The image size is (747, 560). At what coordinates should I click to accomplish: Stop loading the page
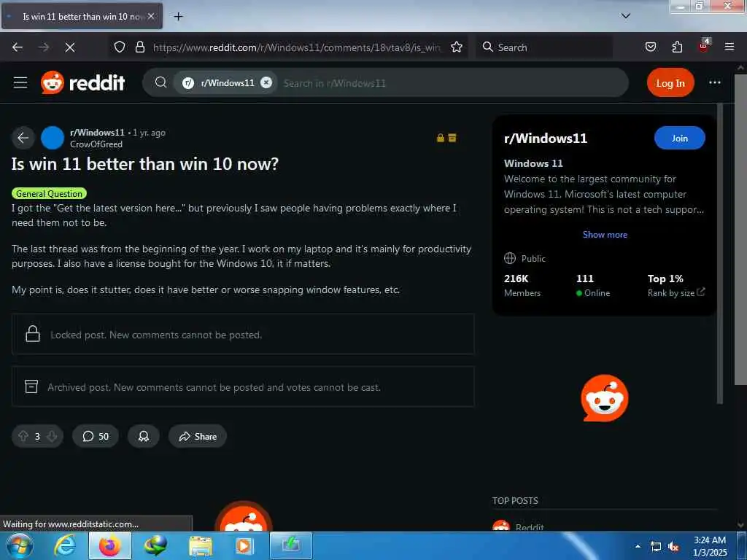pos(69,47)
